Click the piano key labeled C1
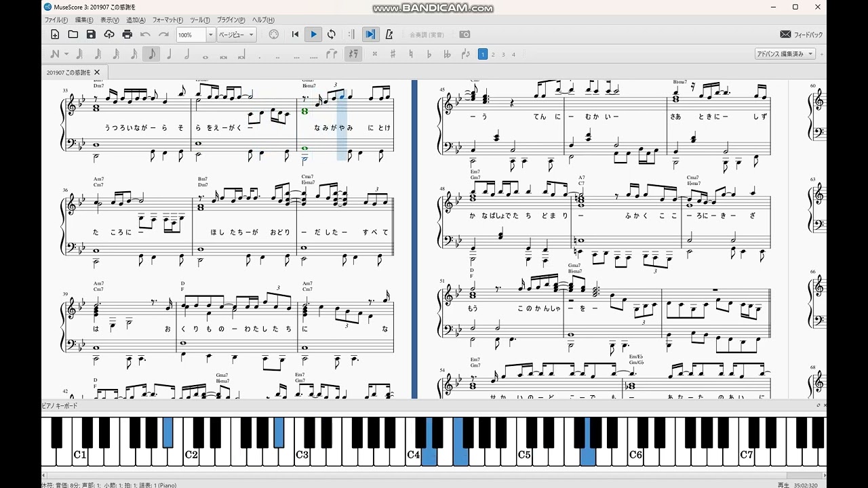This screenshot has height=488, width=868. pos(79,454)
